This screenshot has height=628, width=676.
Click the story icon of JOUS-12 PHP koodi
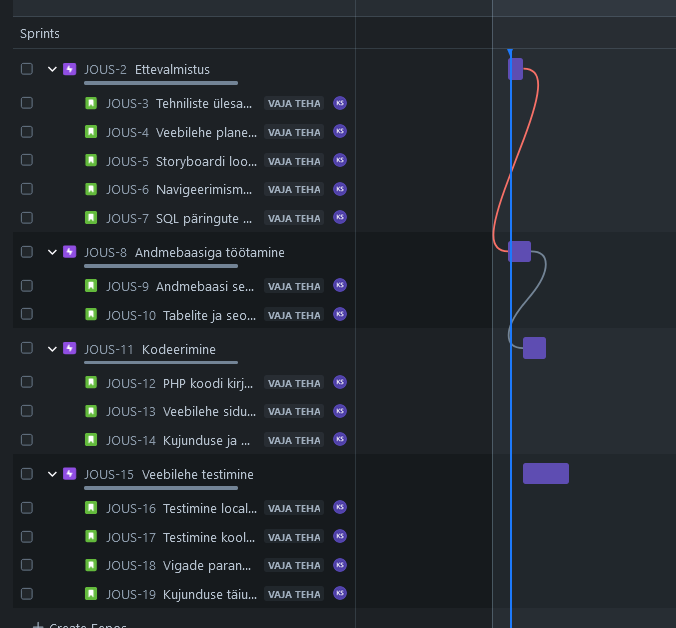click(91, 382)
